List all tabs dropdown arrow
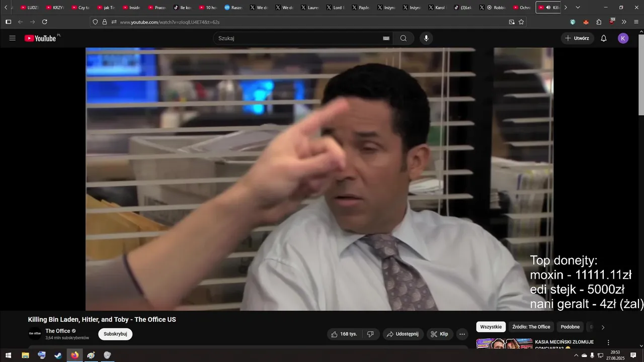This screenshot has height=362, width=644. 578,8
